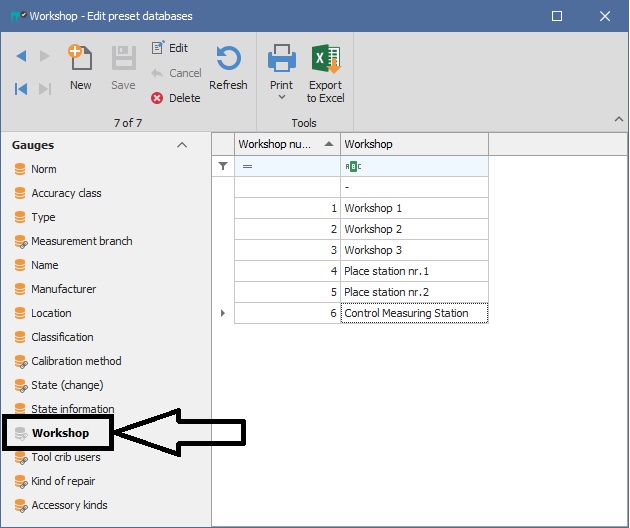Open State information database
Screen dimensions: 630x528
pos(64,409)
